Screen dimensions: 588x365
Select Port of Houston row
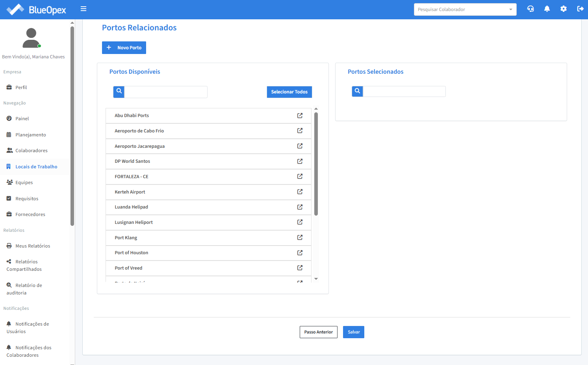click(x=208, y=253)
